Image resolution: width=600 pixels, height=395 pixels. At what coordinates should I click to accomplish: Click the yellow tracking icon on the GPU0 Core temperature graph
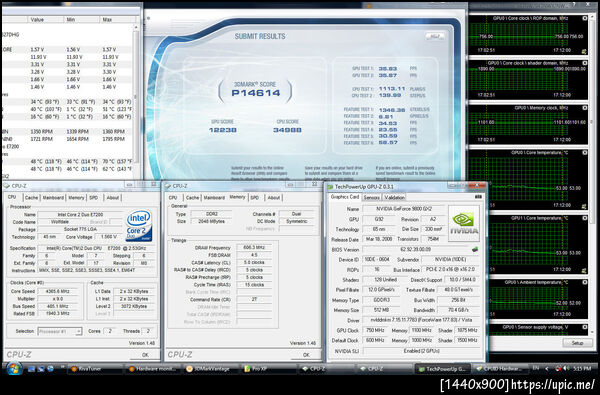584,206
